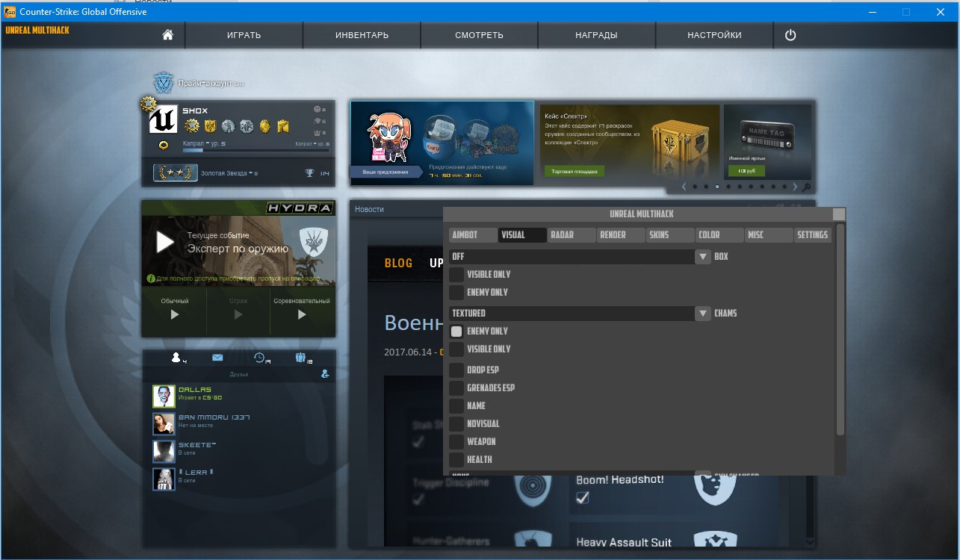Click the power quit icon

[790, 35]
